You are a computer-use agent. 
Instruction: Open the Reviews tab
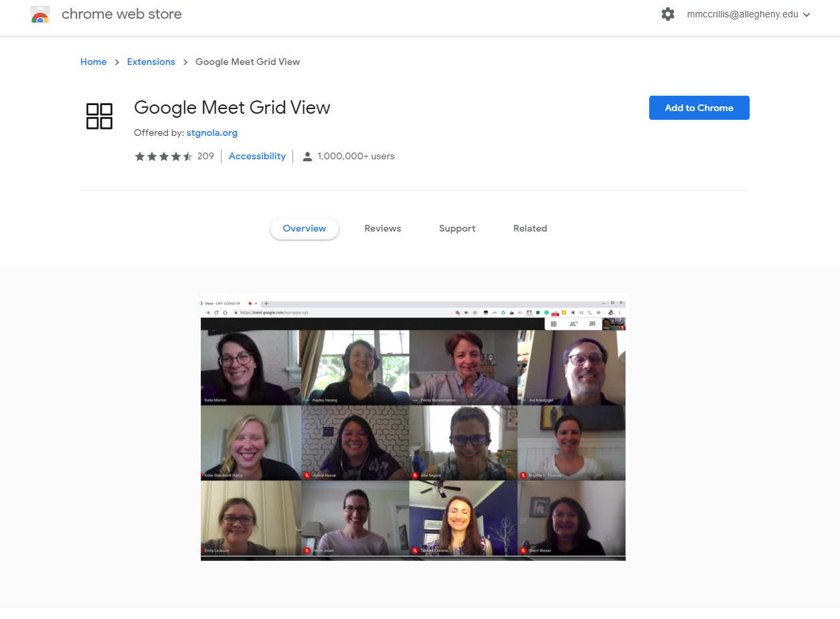click(x=382, y=228)
